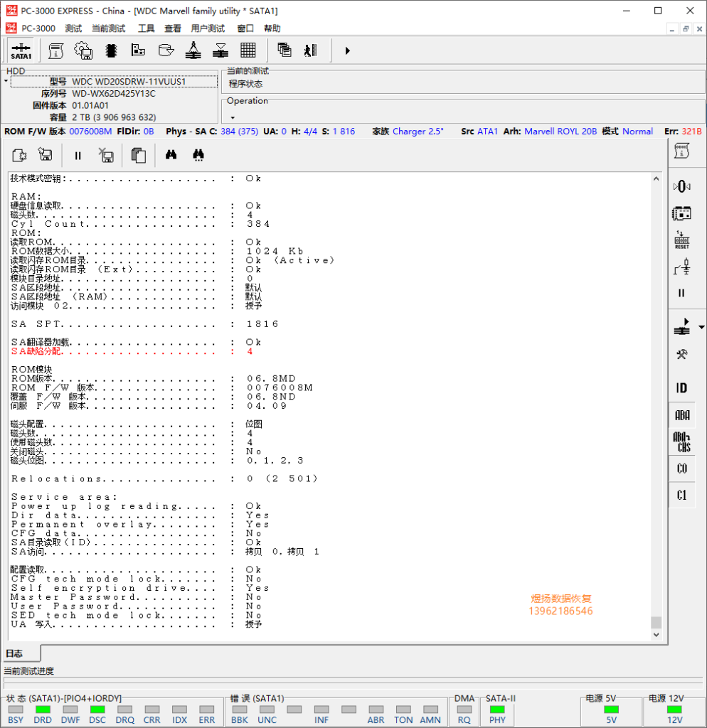The height and width of the screenshot is (728, 707).
Task: Click the disk cylinder with arrow icon
Action: click(166, 50)
